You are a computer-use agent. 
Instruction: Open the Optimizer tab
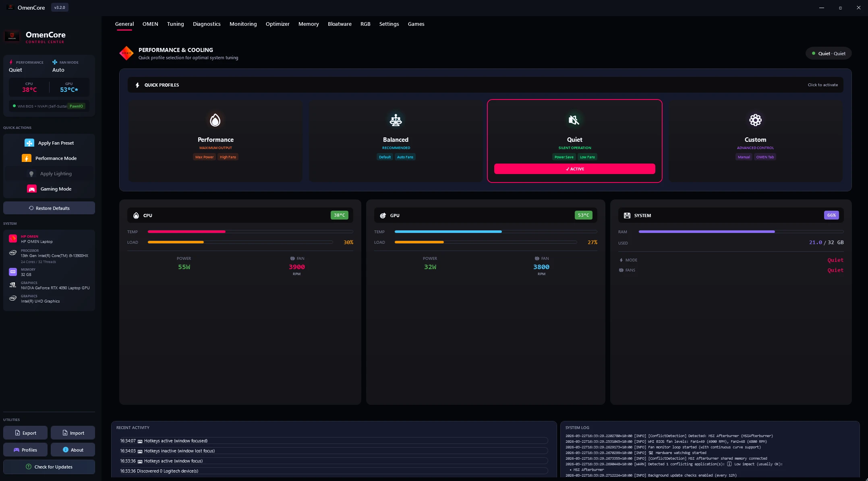point(278,24)
